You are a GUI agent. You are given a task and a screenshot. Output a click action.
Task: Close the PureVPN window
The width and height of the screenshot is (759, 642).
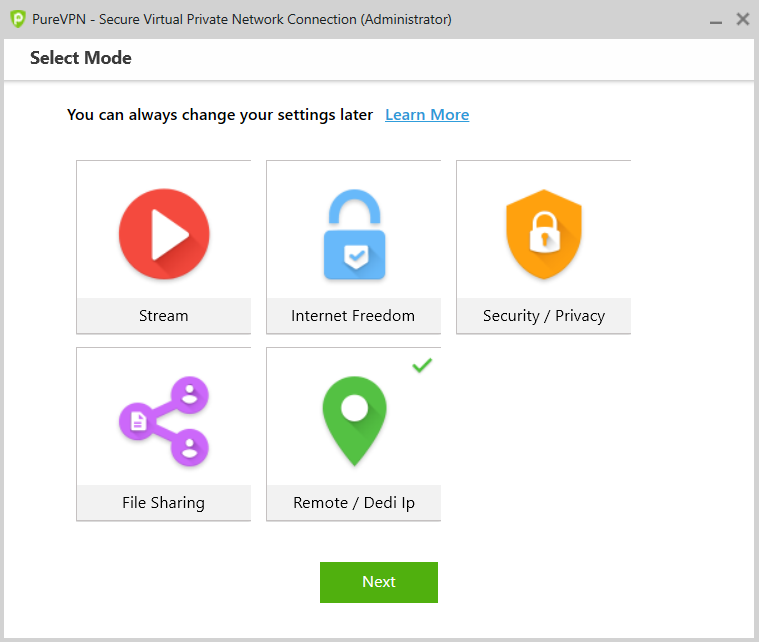pyautogui.click(x=743, y=19)
